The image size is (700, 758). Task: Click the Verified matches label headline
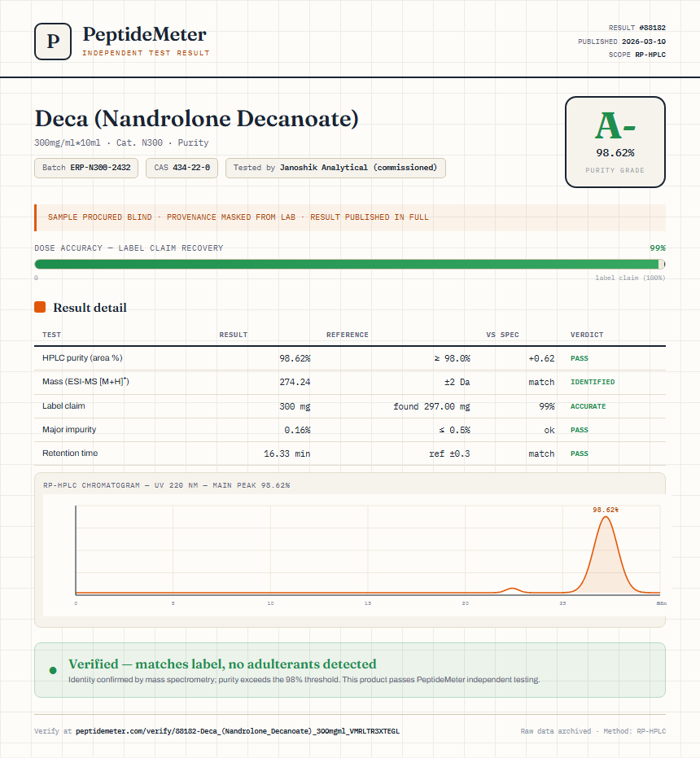[x=222, y=664]
